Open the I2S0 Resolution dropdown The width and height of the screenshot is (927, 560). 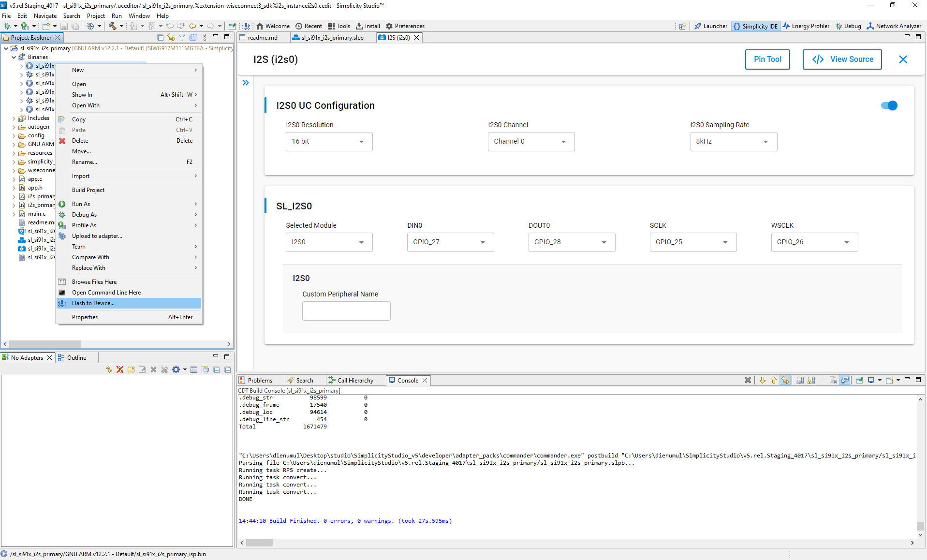point(329,142)
